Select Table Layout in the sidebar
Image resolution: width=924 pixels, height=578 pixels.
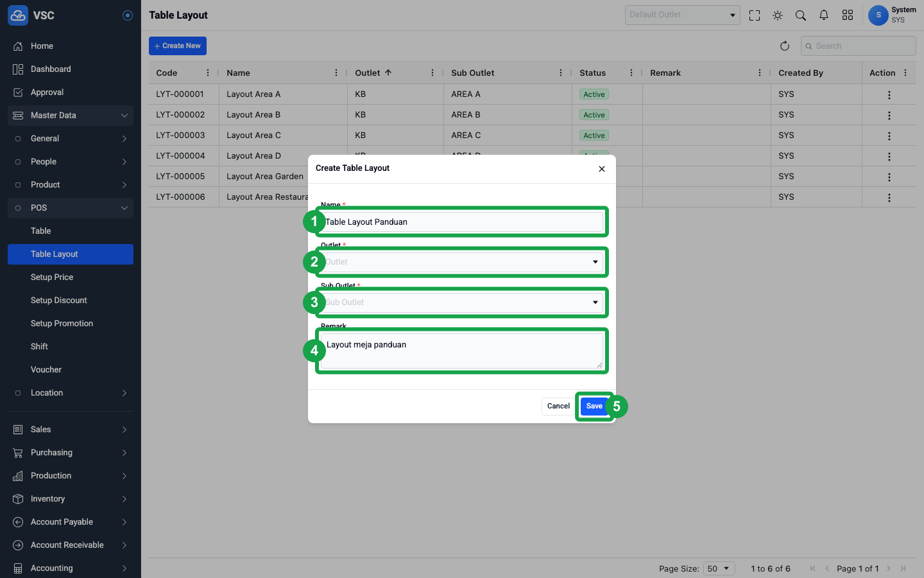click(71, 254)
